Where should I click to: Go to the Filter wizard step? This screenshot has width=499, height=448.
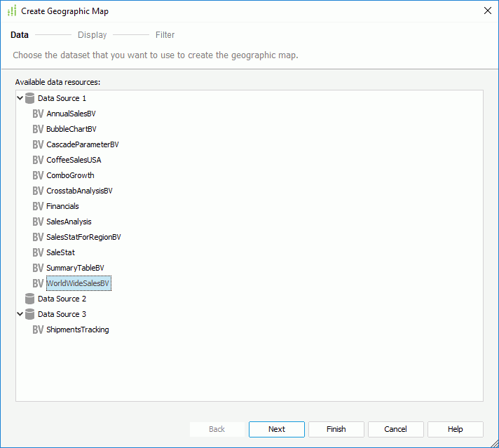point(165,35)
